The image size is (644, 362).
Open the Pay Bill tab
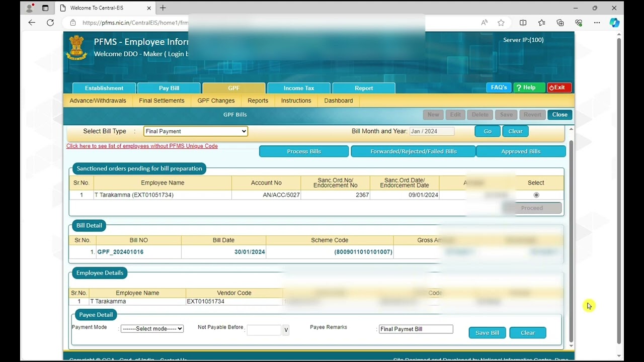click(169, 88)
